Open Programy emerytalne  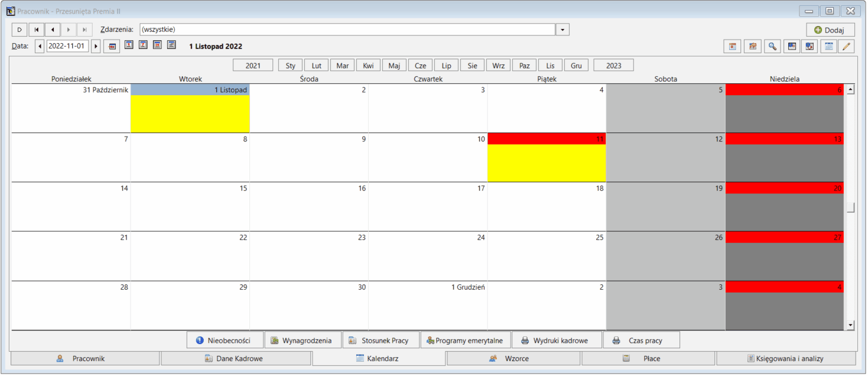tap(465, 341)
